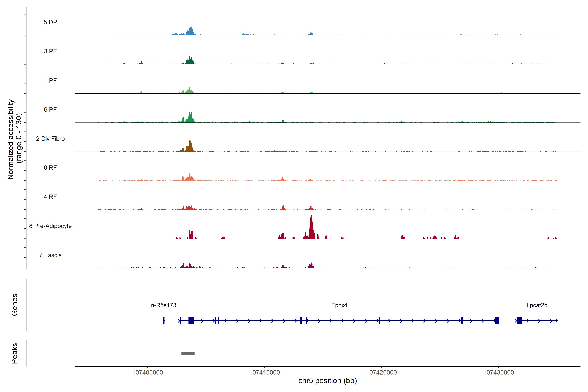588x392 pixels.
Task: Click the brown 2 Div Fibro peak
Action: pyautogui.click(x=190, y=146)
